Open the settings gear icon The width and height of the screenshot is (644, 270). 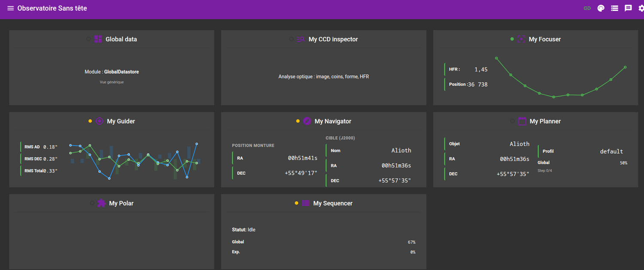[641, 8]
